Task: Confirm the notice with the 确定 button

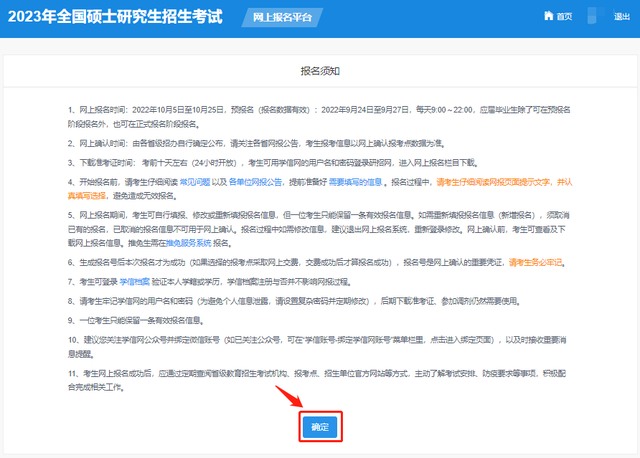Action: pos(320,427)
